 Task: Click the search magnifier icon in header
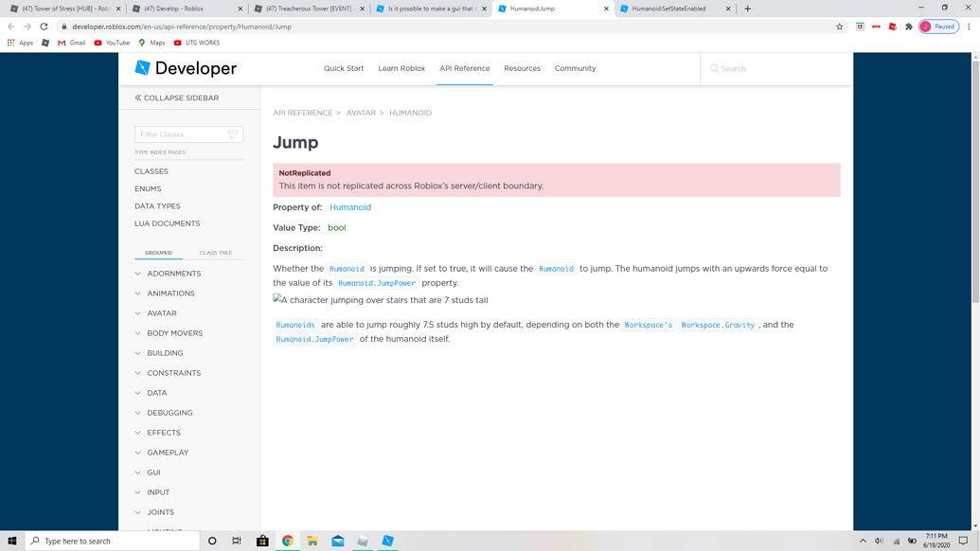click(x=714, y=68)
